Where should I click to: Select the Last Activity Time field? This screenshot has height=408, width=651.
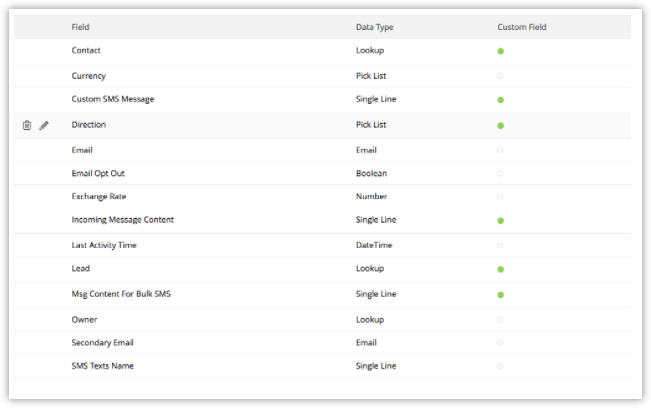[104, 245]
